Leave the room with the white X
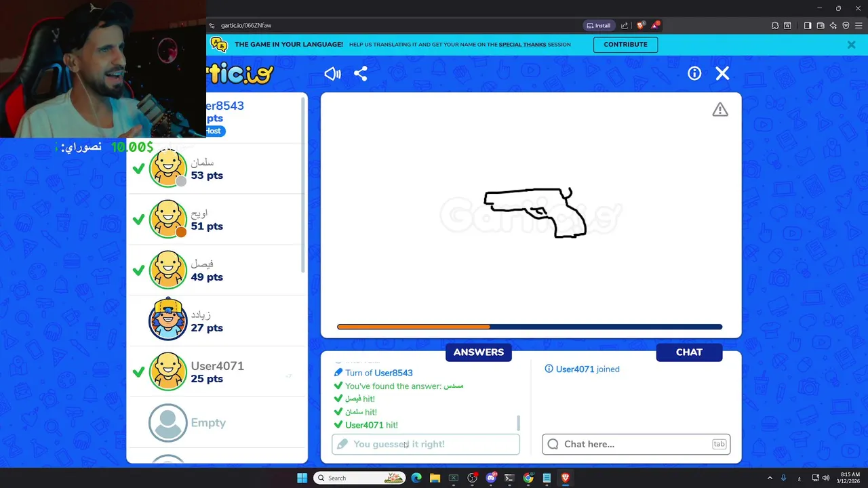Viewport: 868px width, 488px height. pos(722,73)
